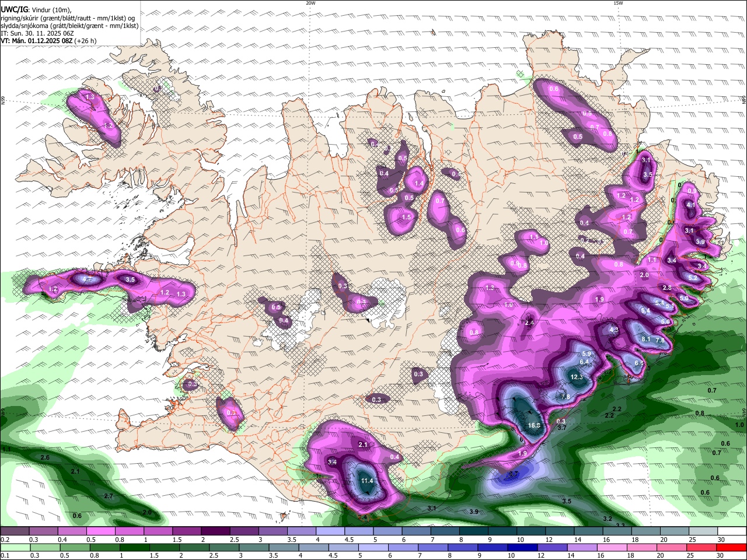Click the '(+26 h)' forecast offset text
The height and width of the screenshot is (560, 747).
(86, 41)
